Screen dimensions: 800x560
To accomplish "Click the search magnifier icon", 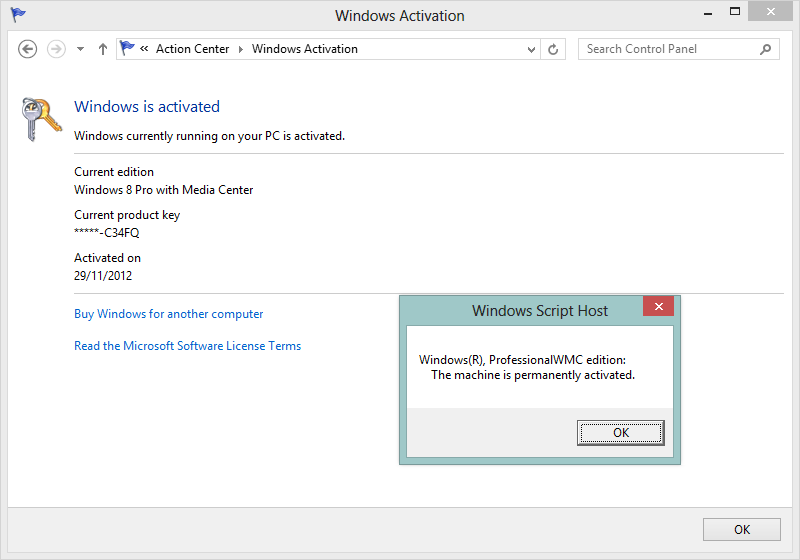I will [766, 49].
